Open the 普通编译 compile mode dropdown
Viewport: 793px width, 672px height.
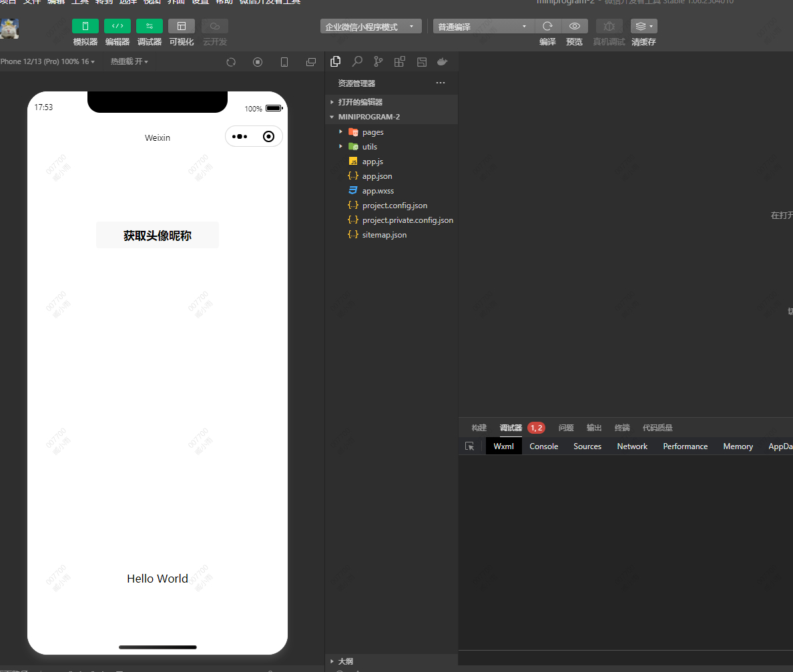click(483, 26)
